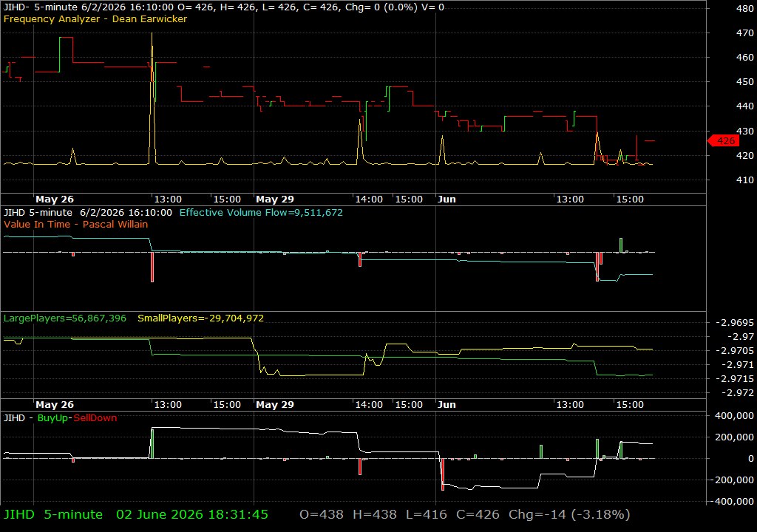Click the 'Value In Time - Pascal Willain' label

tap(76, 224)
